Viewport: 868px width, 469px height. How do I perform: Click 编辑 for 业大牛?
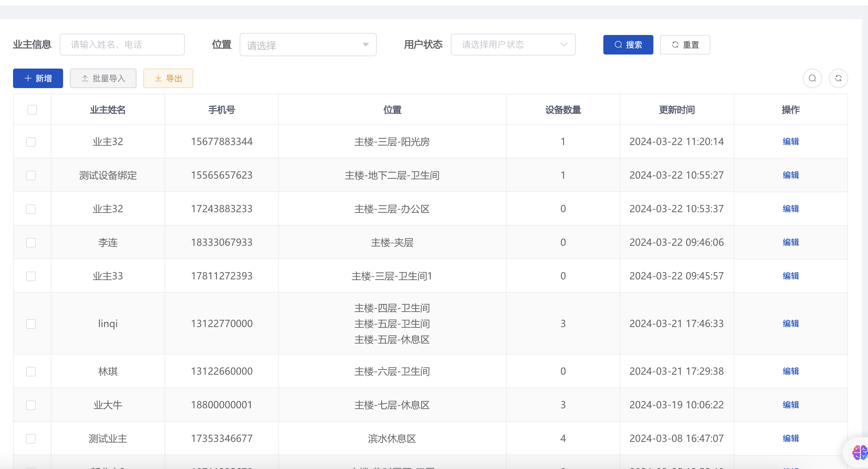tap(791, 405)
